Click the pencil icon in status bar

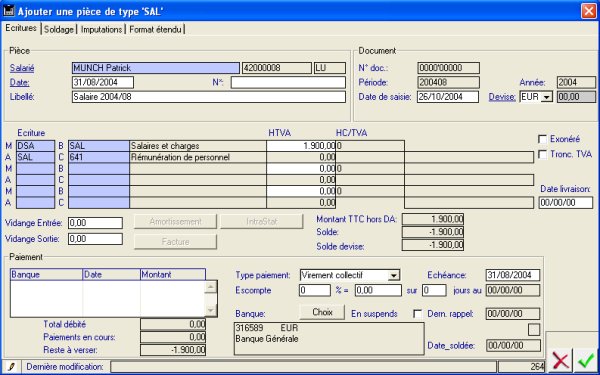pyautogui.click(x=11, y=367)
